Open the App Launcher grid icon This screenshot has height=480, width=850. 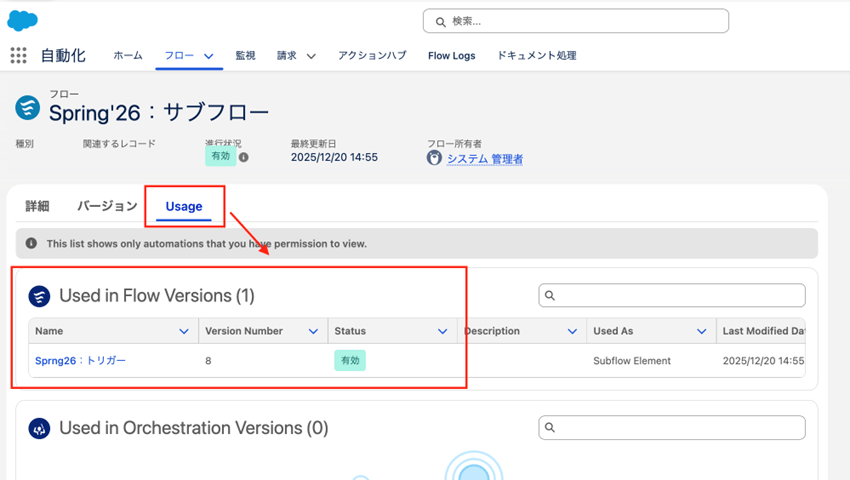click(x=18, y=56)
